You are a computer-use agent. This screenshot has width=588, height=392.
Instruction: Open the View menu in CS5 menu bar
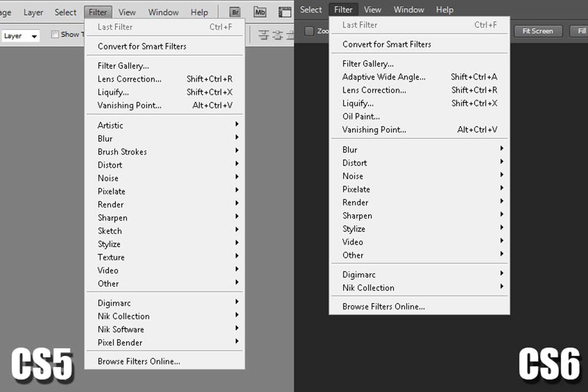pos(127,12)
